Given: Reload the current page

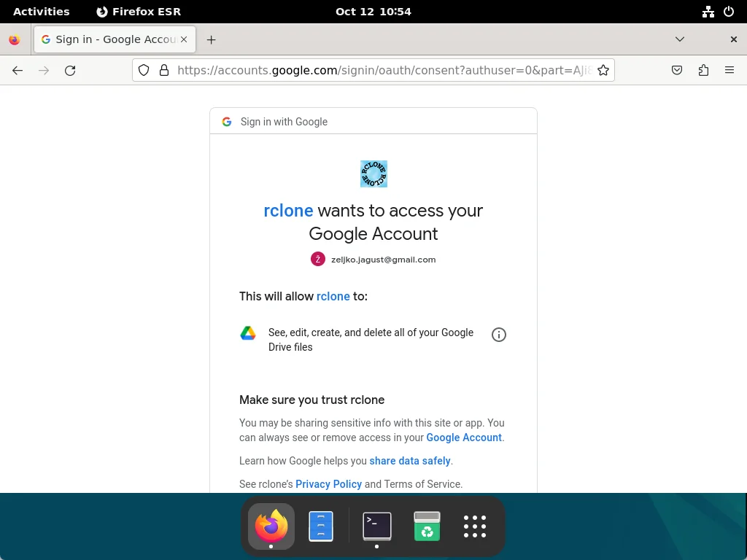Looking at the screenshot, I should coord(70,71).
